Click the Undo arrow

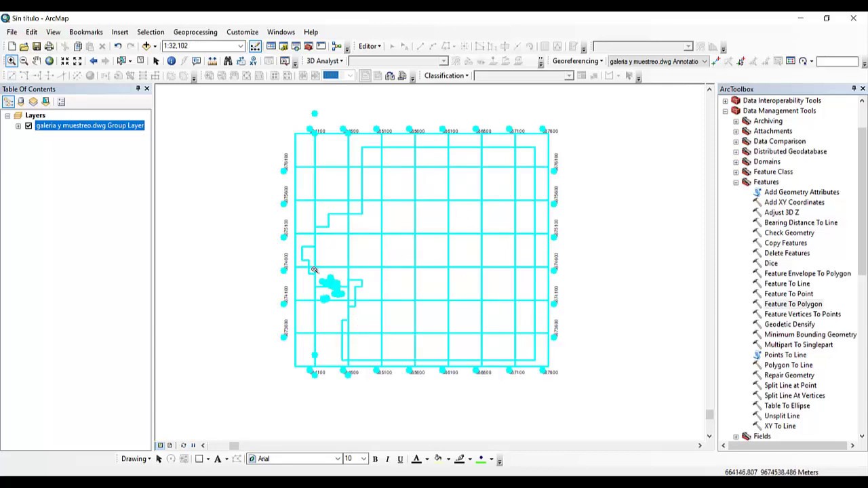coord(117,46)
